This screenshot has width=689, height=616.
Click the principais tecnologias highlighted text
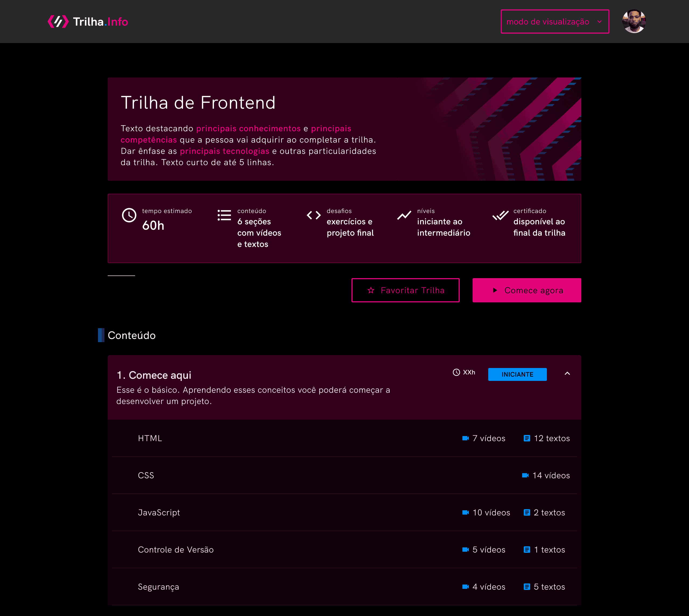(x=224, y=151)
